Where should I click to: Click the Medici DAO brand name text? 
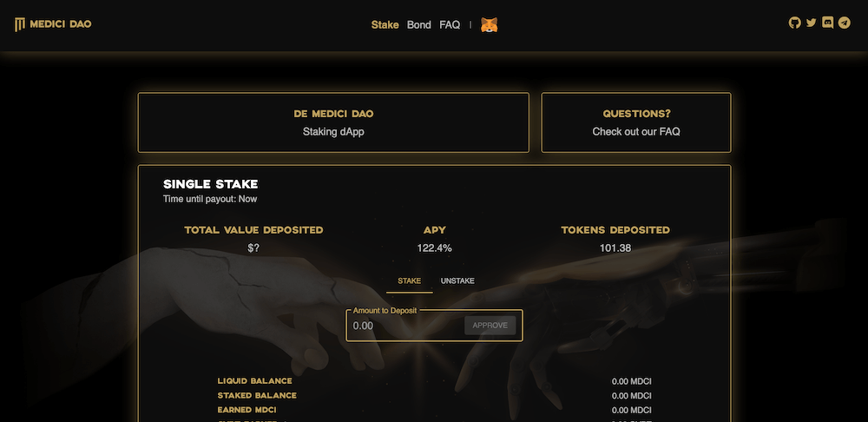point(61,24)
